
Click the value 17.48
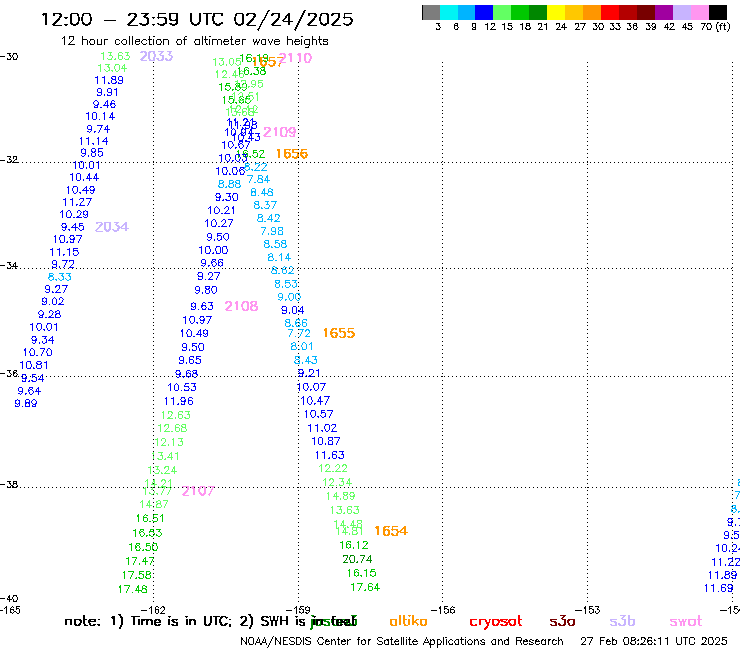coord(133,590)
